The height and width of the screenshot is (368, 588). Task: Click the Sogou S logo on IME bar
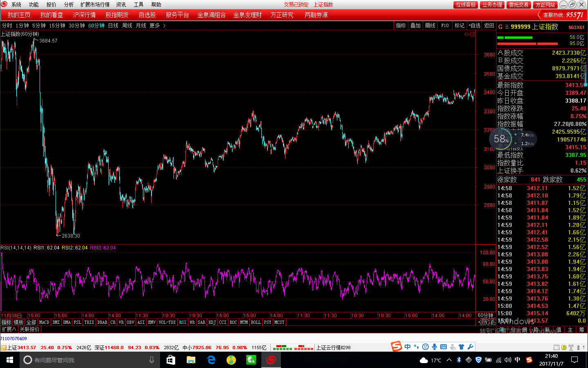click(396, 347)
